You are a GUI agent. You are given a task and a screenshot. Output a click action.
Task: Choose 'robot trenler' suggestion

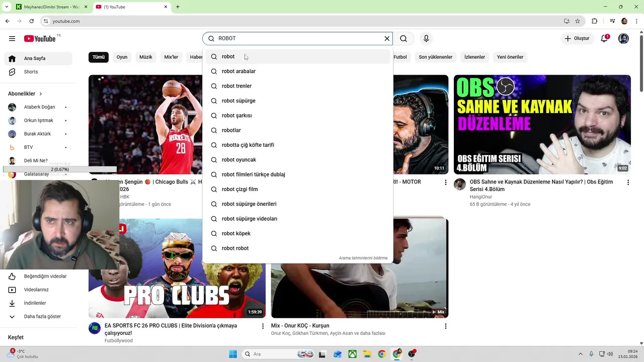[297, 86]
